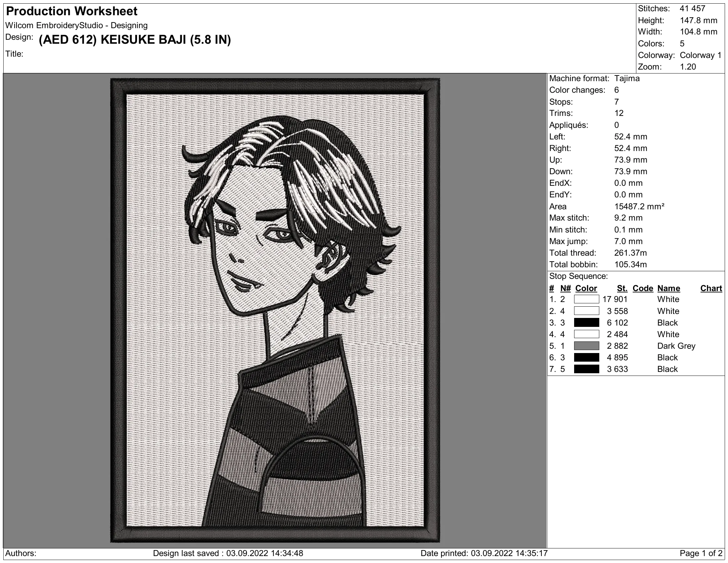Click the 'Production Worksheet' heading
Viewport: 728px width, 563px height.
coord(72,11)
